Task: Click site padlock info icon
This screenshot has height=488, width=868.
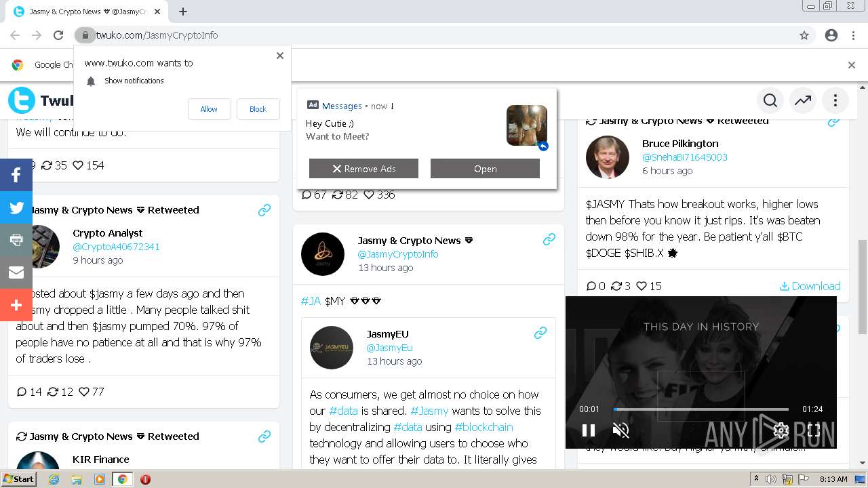Action: pos(85,35)
